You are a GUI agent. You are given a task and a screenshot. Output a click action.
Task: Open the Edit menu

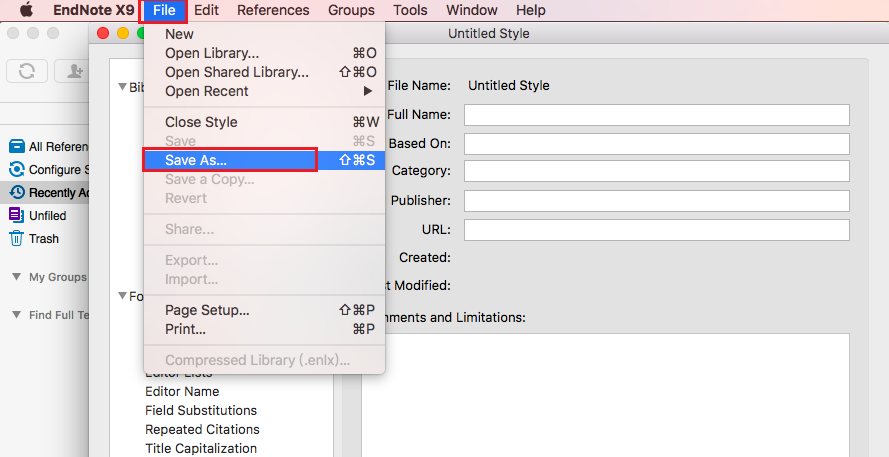[206, 10]
